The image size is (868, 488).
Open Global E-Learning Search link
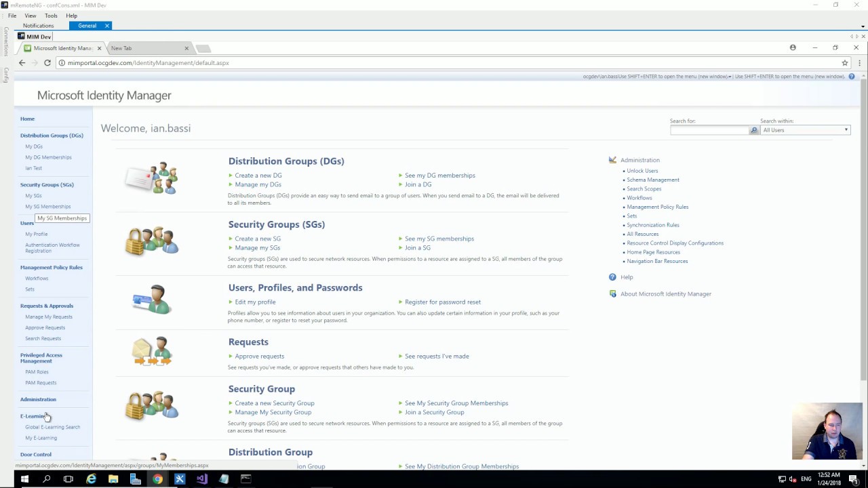point(53,427)
